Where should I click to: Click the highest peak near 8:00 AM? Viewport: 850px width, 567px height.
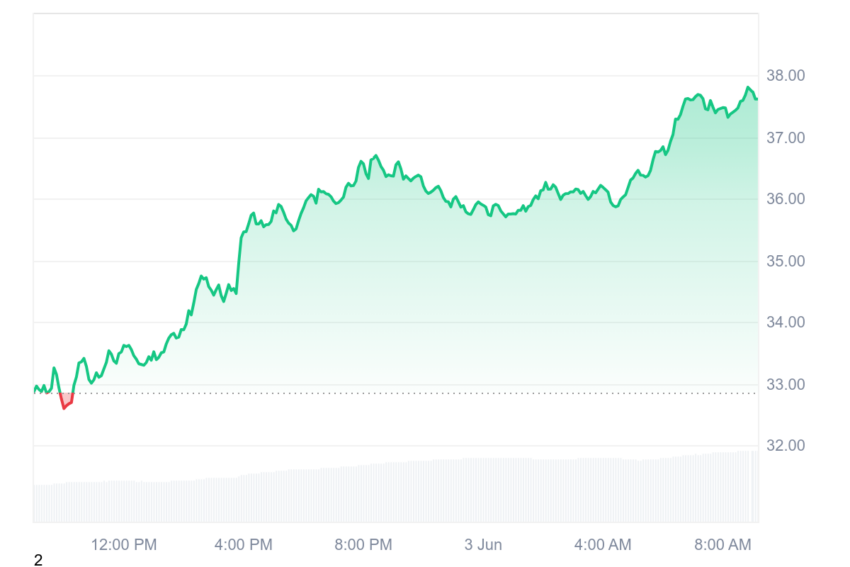click(749, 88)
